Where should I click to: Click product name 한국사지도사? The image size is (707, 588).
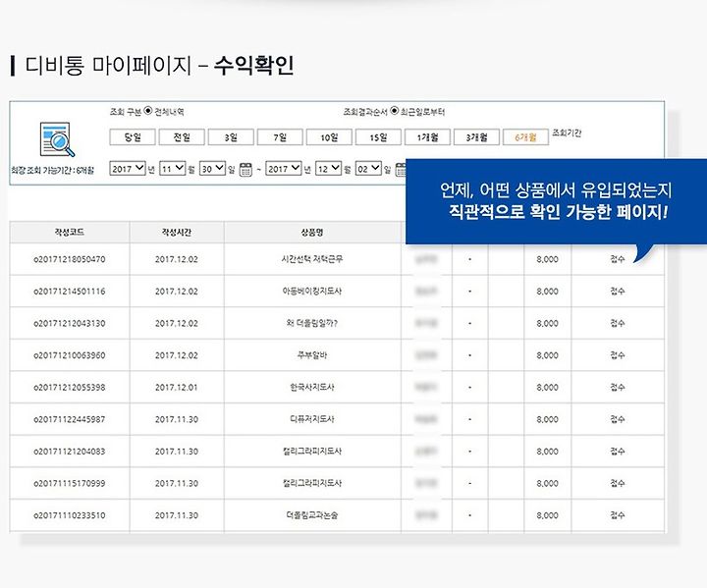coord(312,388)
